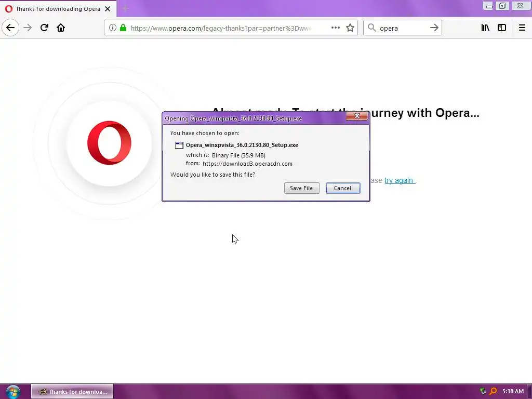This screenshot has width=532, height=399.
Task: Select the Thanks for downloading Opera tab
Action: (58, 9)
